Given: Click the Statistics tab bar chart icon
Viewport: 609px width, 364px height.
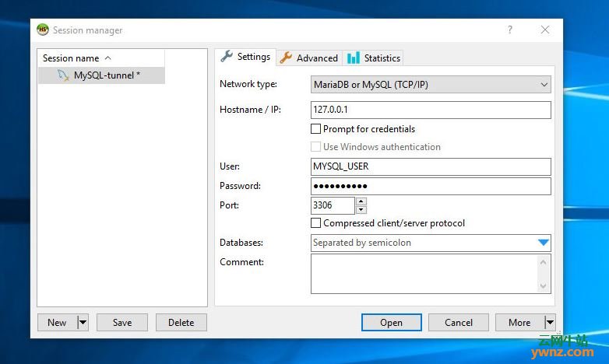Looking at the screenshot, I should 353,58.
